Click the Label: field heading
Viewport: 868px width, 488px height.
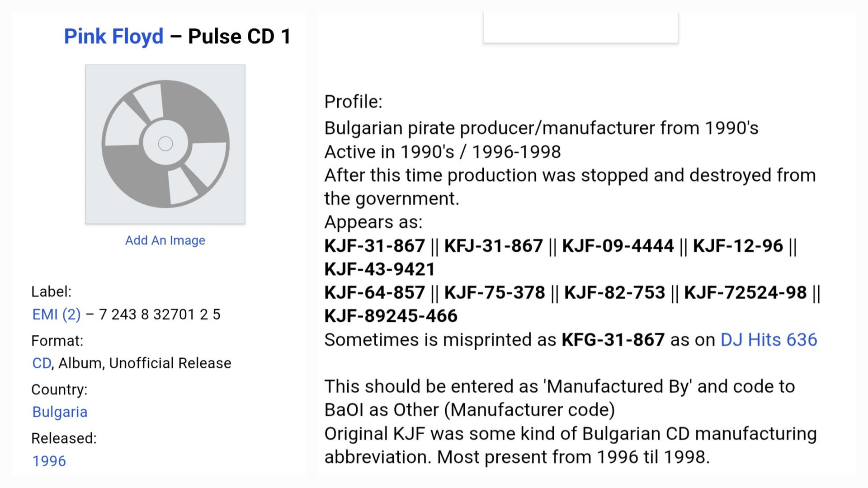pos(51,292)
